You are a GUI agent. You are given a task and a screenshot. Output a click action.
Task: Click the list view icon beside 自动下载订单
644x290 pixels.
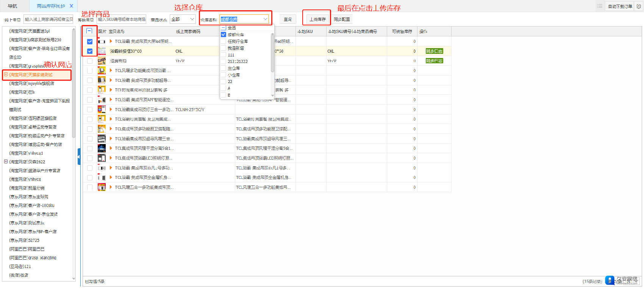point(600,6)
